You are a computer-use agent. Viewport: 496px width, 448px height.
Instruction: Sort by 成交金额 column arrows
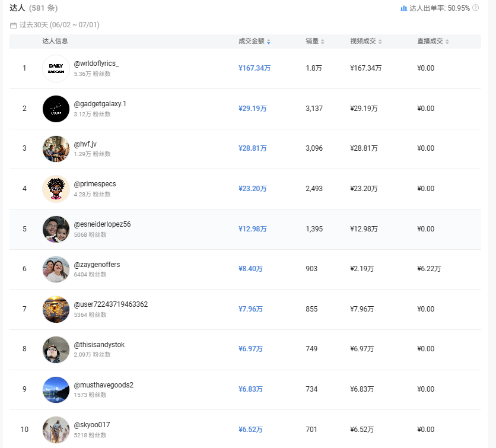click(269, 42)
